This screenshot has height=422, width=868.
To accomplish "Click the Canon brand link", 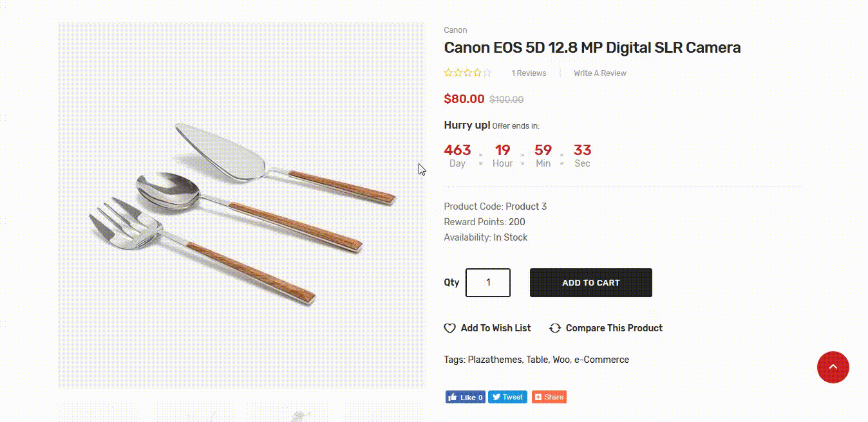I will tap(455, 30).
